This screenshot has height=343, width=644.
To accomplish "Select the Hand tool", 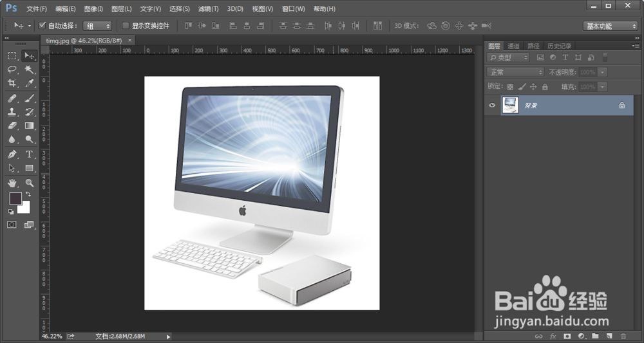I will pyautogui.click(x=12, y=183).
